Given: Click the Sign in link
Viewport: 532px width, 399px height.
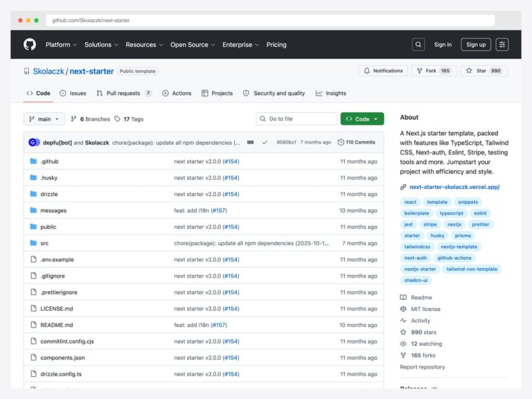Looking at the screenshot, I should pyautogui.click(x=443, y=44).
